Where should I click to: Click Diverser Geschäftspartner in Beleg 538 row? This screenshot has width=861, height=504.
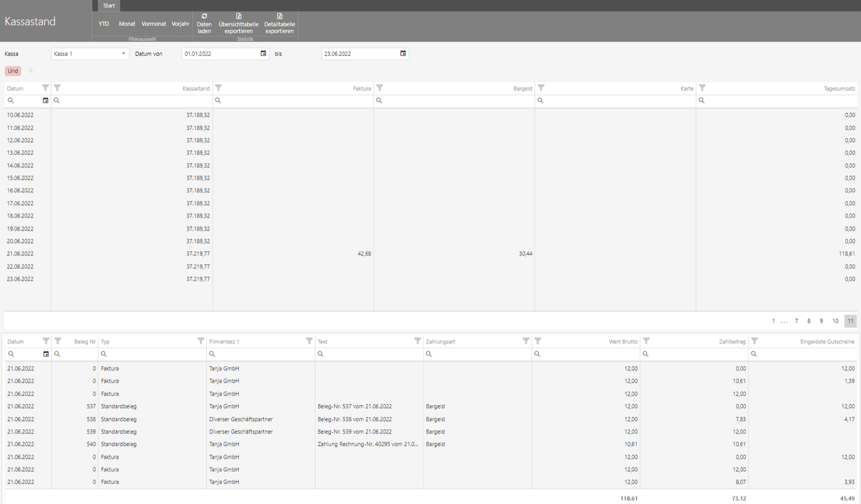pos(241,420)
